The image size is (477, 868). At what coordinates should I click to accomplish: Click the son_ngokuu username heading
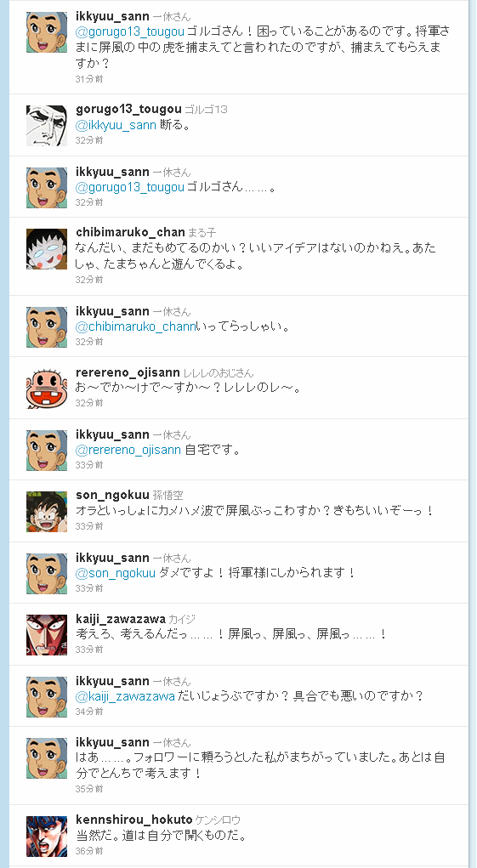(x=112, y=495)
